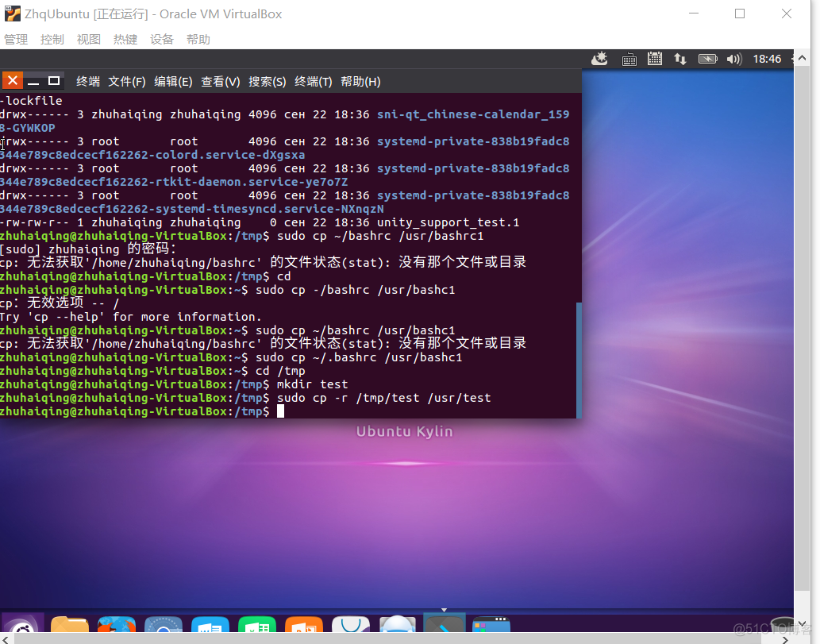
Task: Click the 'rtkit-daemon.service-ye7o7Z' directory line
Action: (x=174, y=182)
